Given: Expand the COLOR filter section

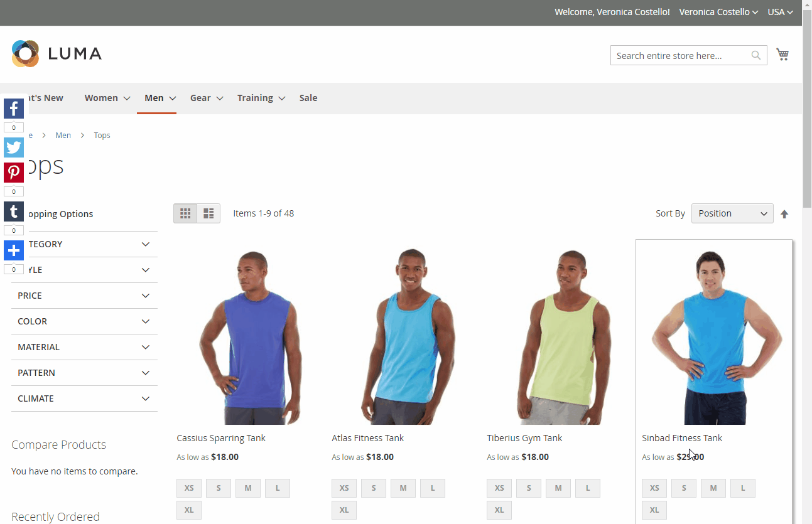Looking at the screenshot, I should (x=84, y=321).
